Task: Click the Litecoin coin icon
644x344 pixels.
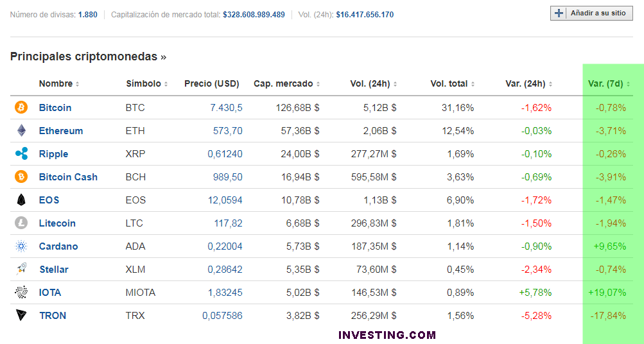Action: click(21, 223)
